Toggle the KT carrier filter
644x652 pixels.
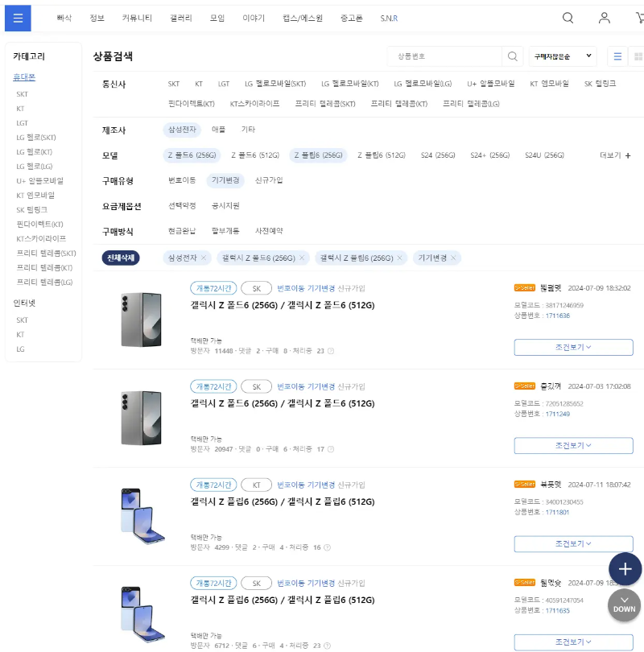click(x=199, y=84)
